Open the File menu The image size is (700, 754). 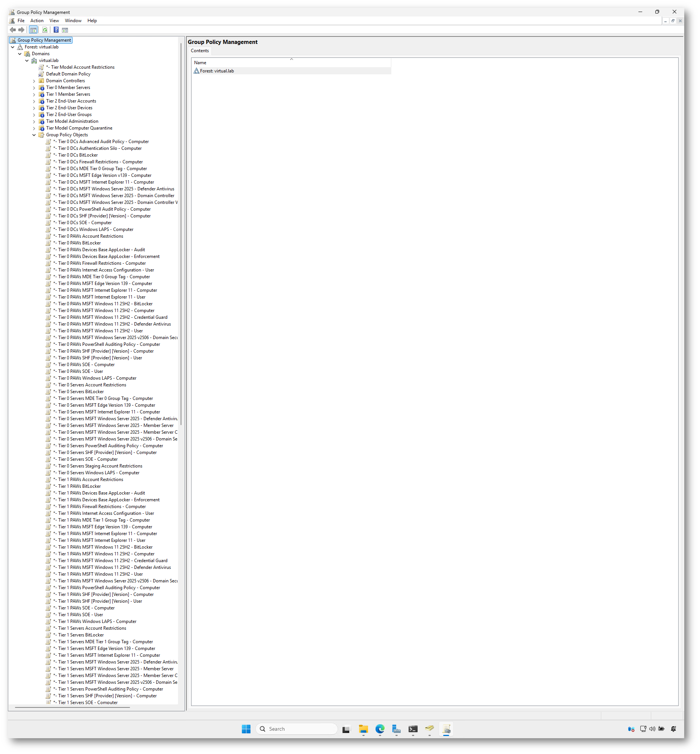pyautogui.click(x=21, y=21)
